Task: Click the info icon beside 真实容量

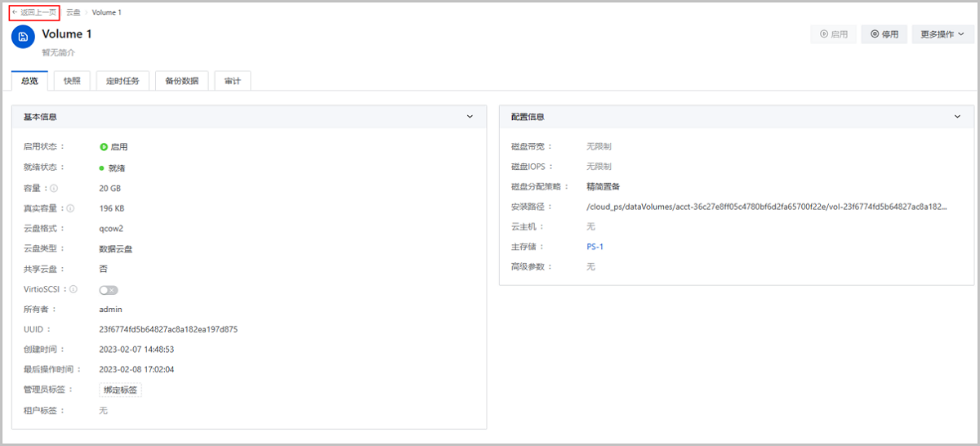Action: click(70, 208)
